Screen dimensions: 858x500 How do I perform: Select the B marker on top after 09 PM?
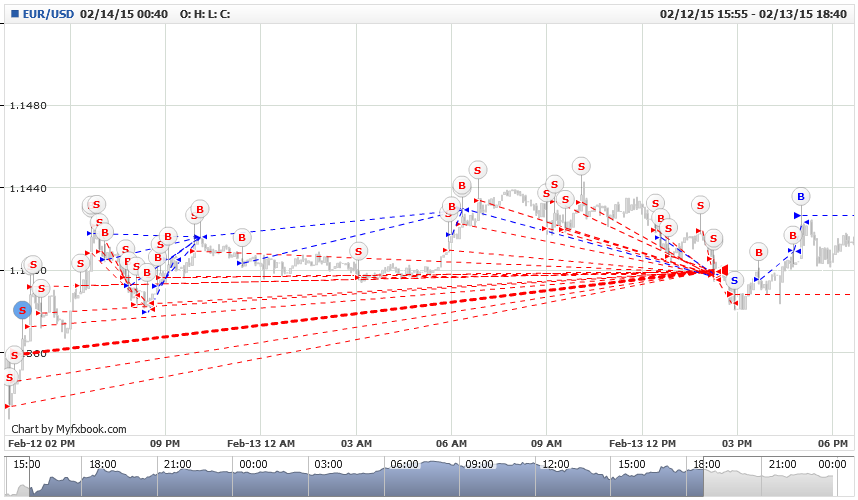(x=200, y=209)
